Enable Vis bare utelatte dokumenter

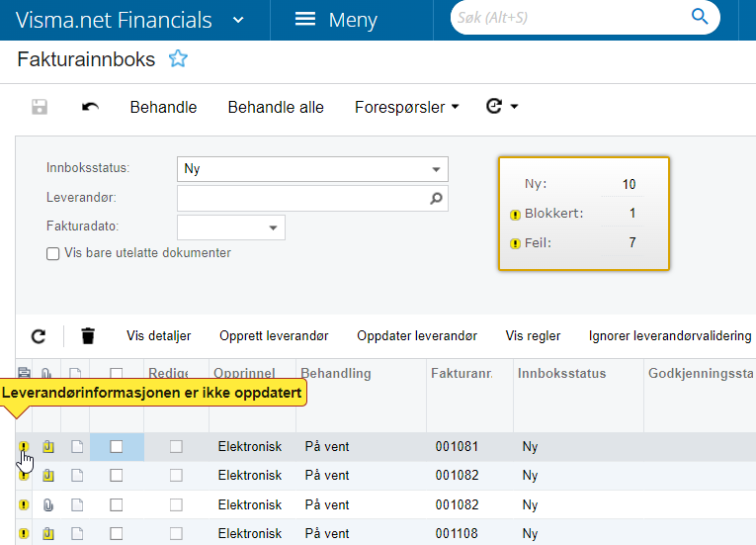(53, 254)
